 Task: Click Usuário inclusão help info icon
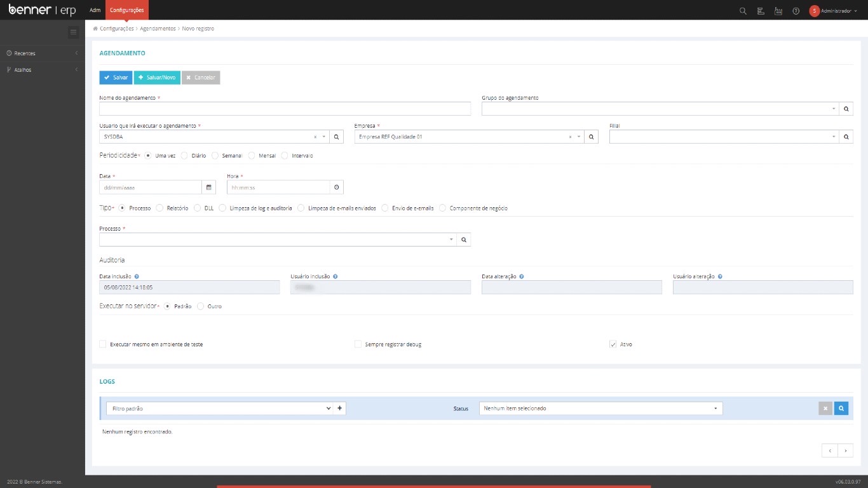click(x=335, y=277)
